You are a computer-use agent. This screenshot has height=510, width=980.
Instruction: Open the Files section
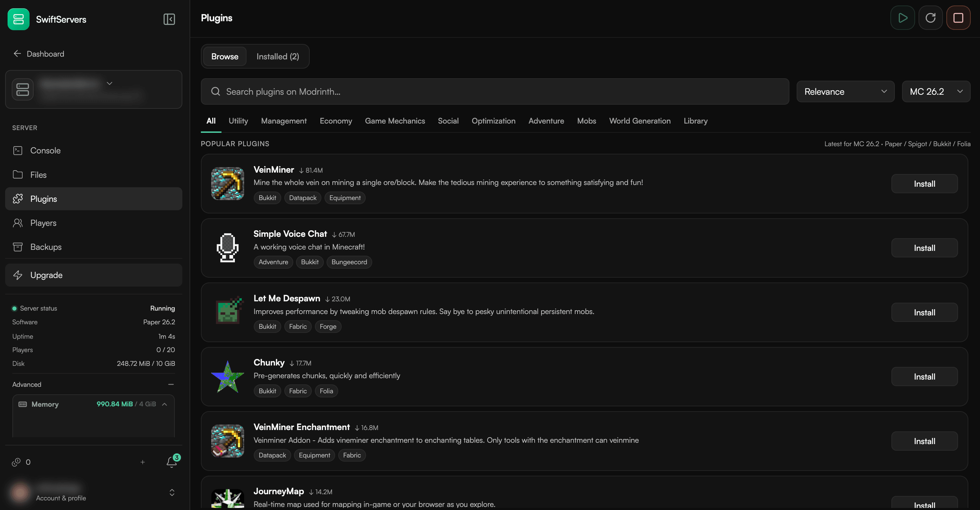(94, 175)
